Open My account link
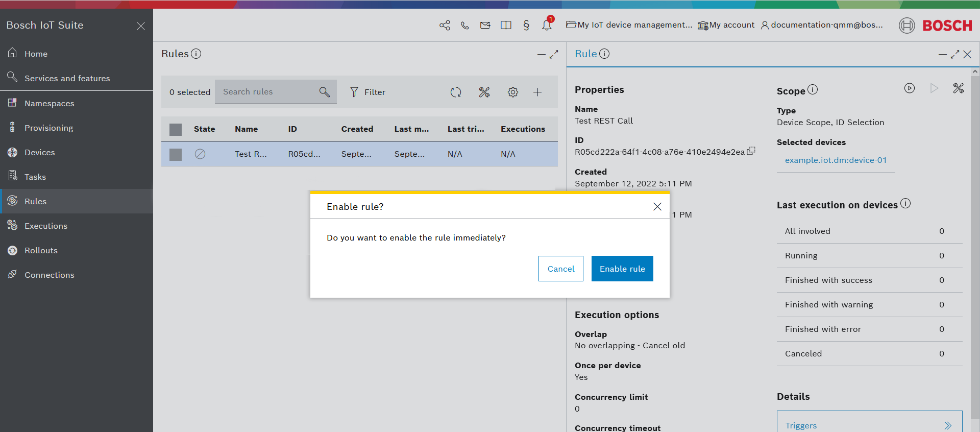This screenshot has height=432, width=980. point(726,25)
